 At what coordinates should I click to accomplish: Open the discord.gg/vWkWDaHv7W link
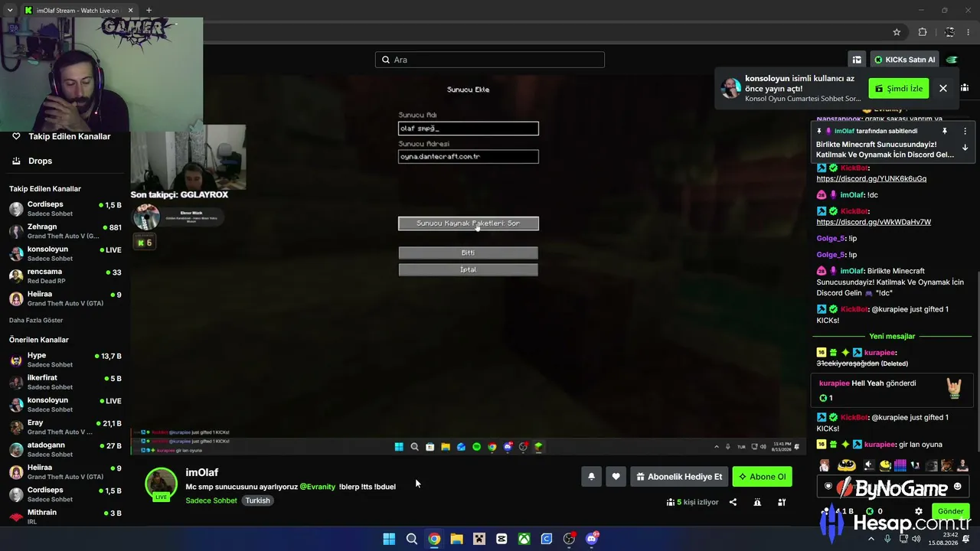tap(874, 222)
